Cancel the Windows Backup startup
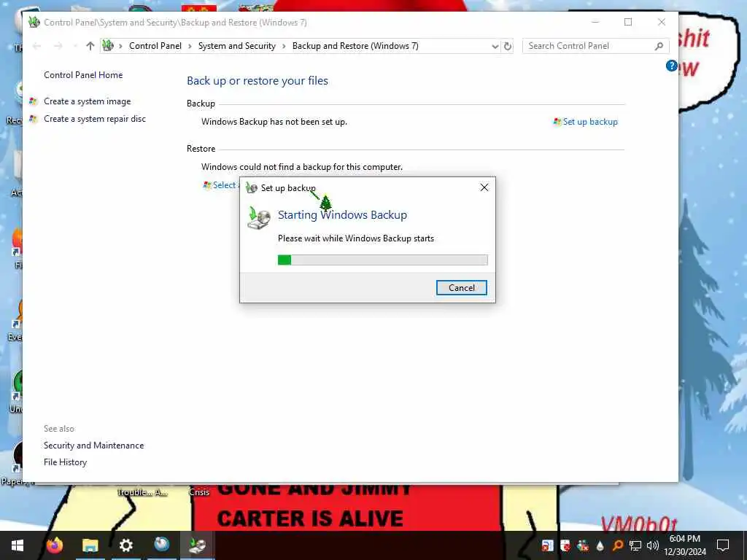 (x=462, y=287)
